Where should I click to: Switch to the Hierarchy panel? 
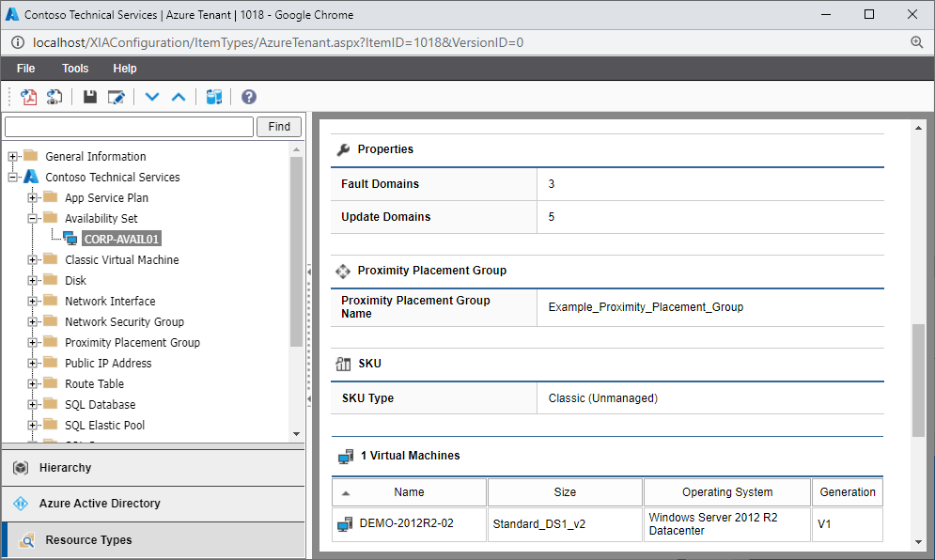pos(154,468)
